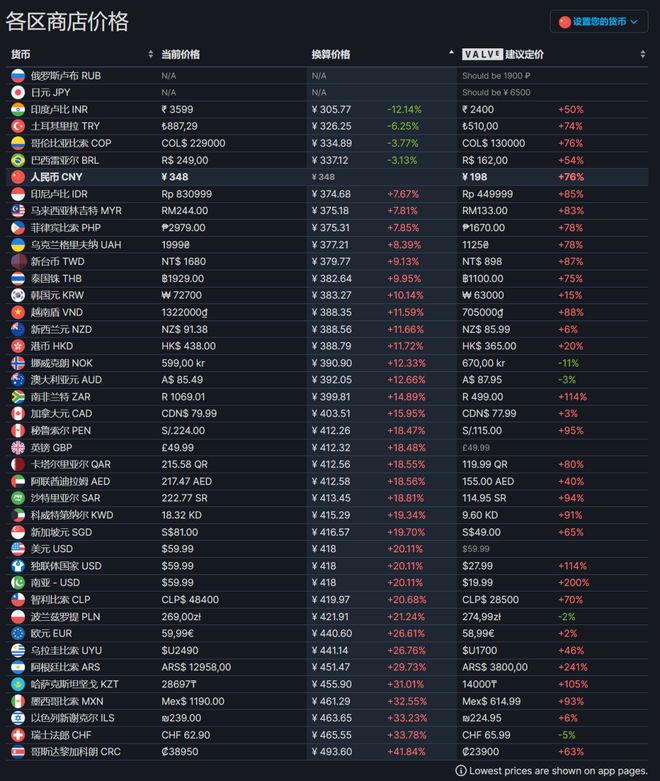Click the South Korea flag for KRW
The height and width of the screenshot is (781, 660).
pos(18,295)
